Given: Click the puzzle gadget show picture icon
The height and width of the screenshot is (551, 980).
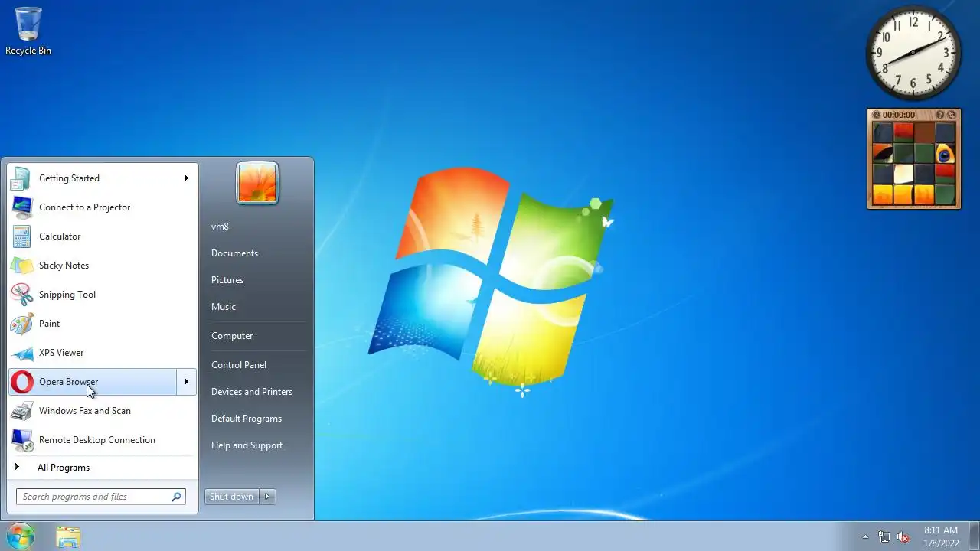Looking at the screenshot, I should pos(939,115).
